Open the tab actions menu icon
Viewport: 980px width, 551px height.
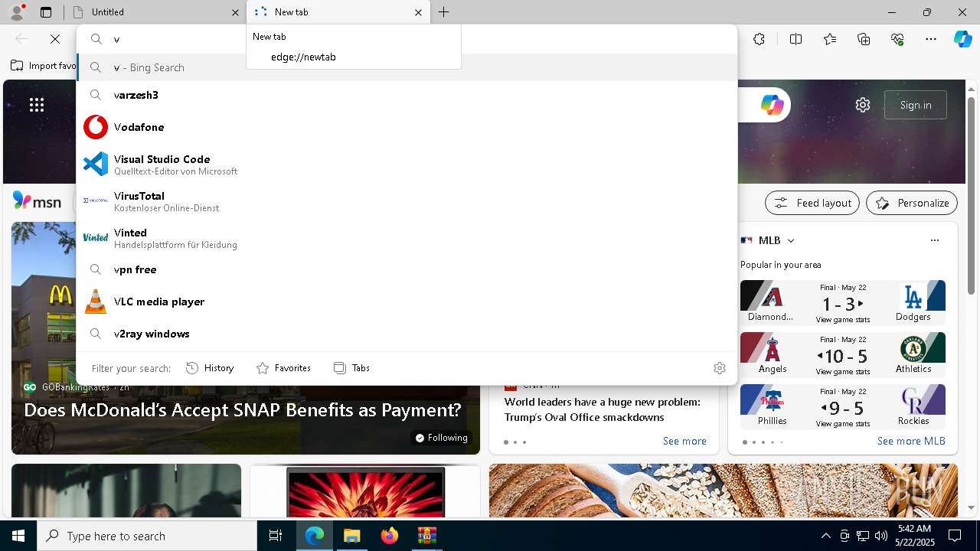click(46, 12)
